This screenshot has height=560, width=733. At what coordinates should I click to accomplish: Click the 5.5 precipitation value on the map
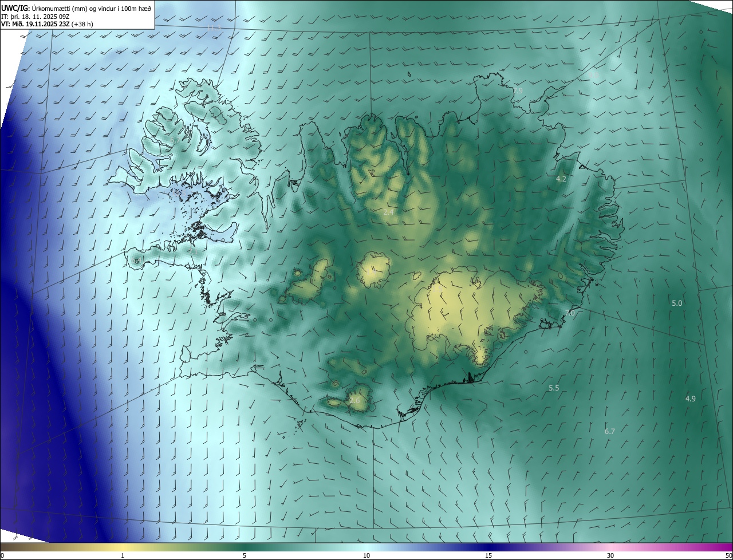point(554,388)
